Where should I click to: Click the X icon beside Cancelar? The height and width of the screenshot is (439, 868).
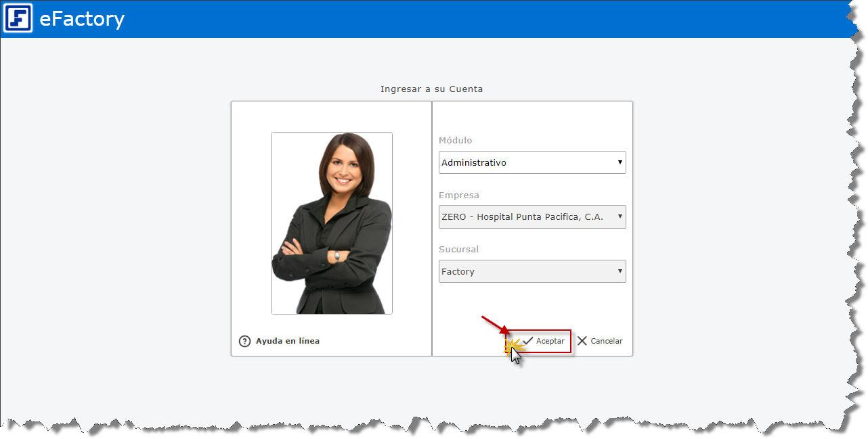pos(582,341)
